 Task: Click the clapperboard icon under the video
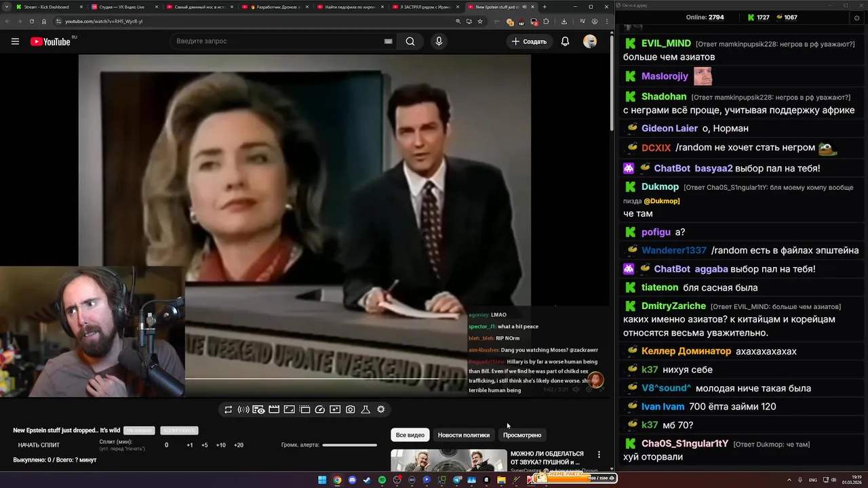point(274,409)
